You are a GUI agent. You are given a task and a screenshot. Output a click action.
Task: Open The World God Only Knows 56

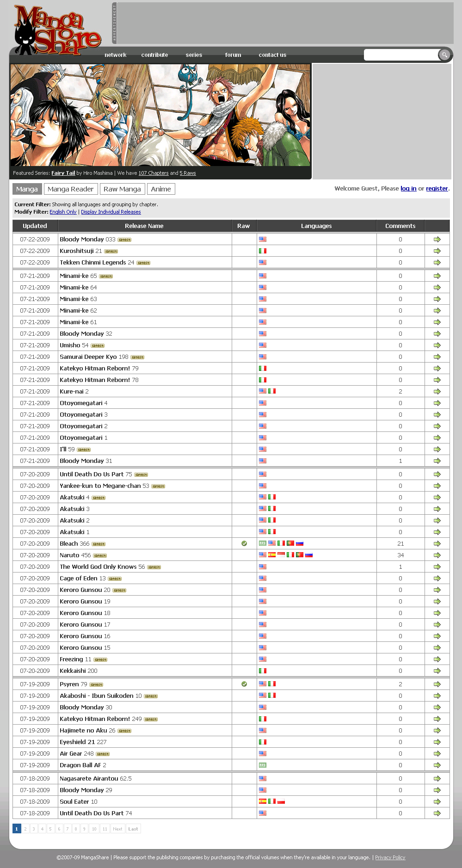point(102,567)
